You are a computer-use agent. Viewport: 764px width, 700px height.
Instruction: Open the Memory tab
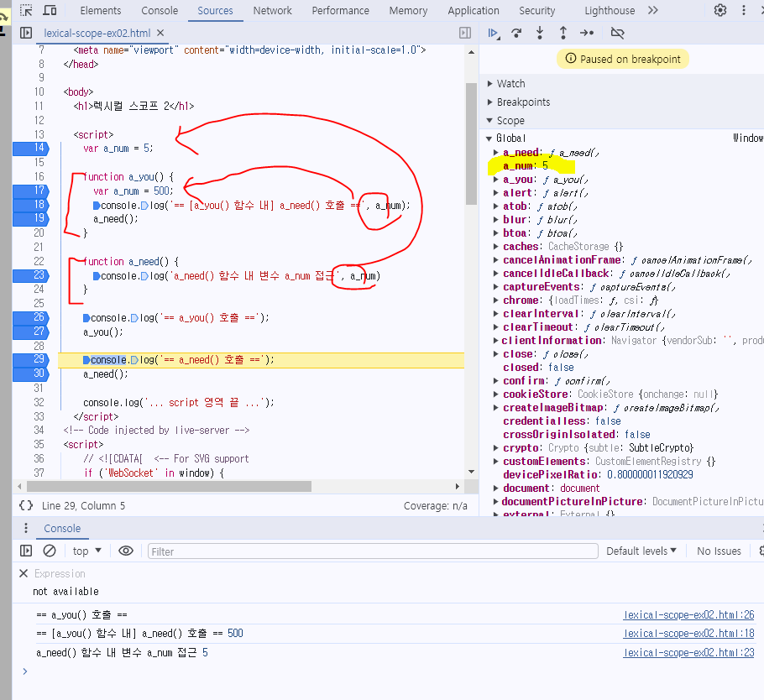(x=408, y=10)
